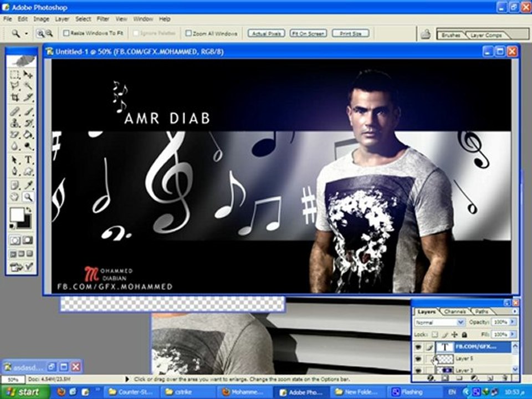Open the tool preset picker arrow
Viewport: 532px width, 399px height.
[26, 33]
